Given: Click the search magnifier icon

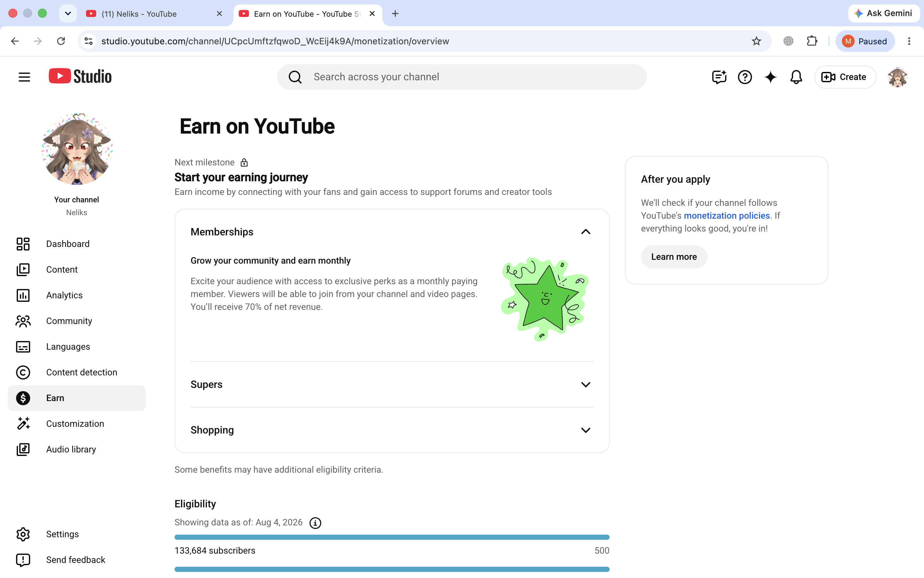Looking at the screenshot, I should (295, 77).
